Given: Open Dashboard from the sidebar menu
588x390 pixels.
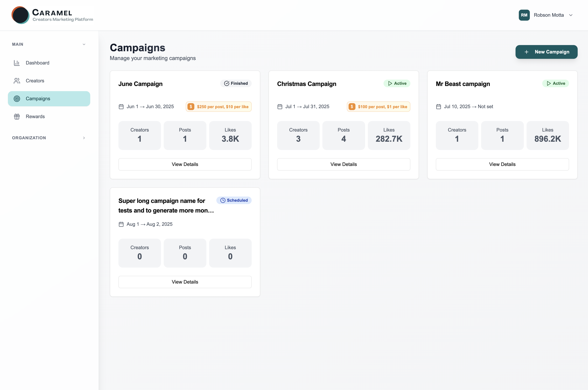Looking at the screenshot, I should coord(37,63).
